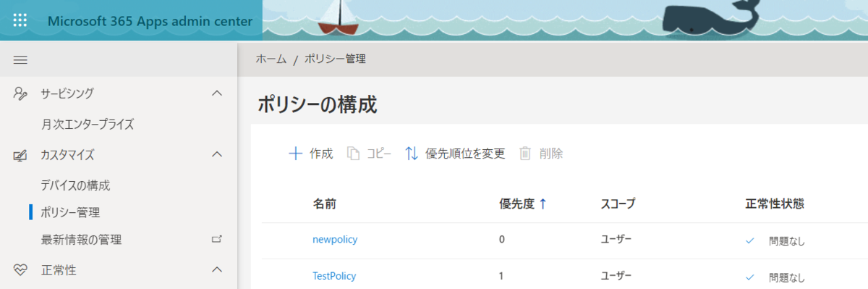Toggle the hamburger navigation menu
This screenshot has height=289, width=868.
(20, 60)
